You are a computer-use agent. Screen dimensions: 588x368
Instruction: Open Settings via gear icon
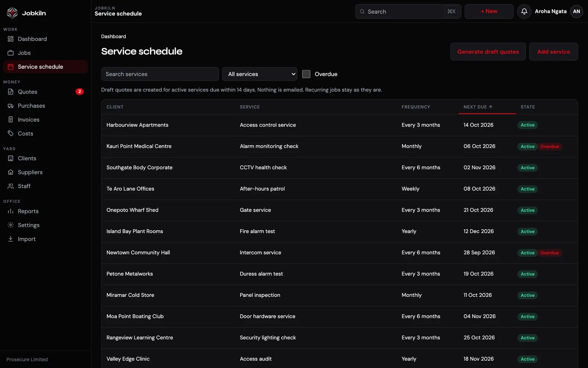coord(11,225)
